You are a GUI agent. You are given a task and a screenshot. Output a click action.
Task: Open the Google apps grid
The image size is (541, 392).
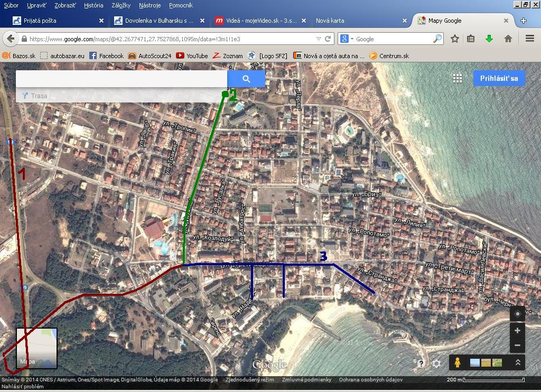(x=458, y=78)
